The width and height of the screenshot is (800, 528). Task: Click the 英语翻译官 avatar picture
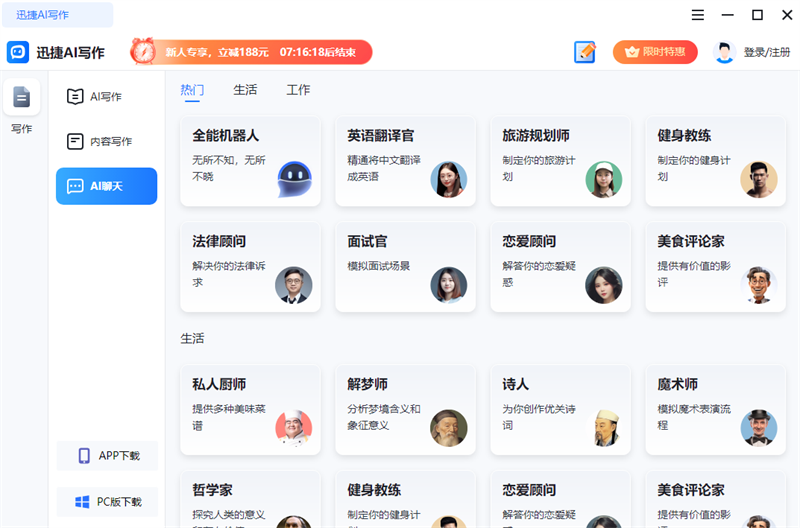(x=448, y=180)
